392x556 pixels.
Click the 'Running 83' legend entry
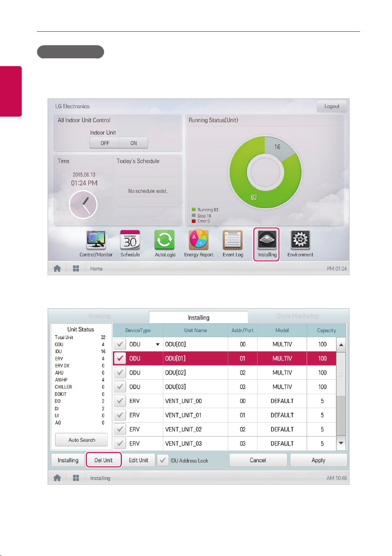tap(205, 209)
